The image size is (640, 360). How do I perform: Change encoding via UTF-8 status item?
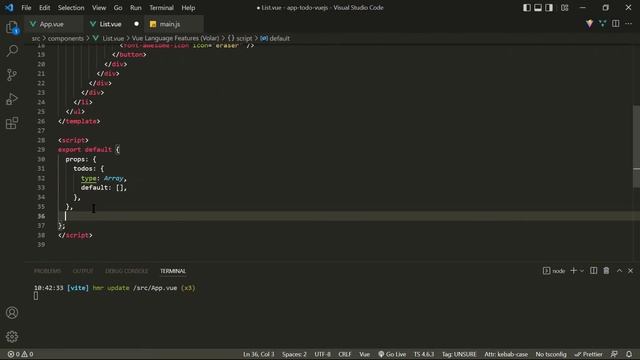322,354
